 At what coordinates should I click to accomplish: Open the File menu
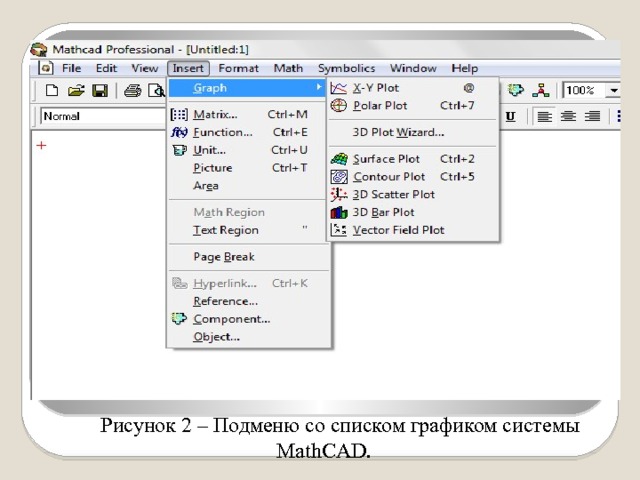click(x=71, y=68)
